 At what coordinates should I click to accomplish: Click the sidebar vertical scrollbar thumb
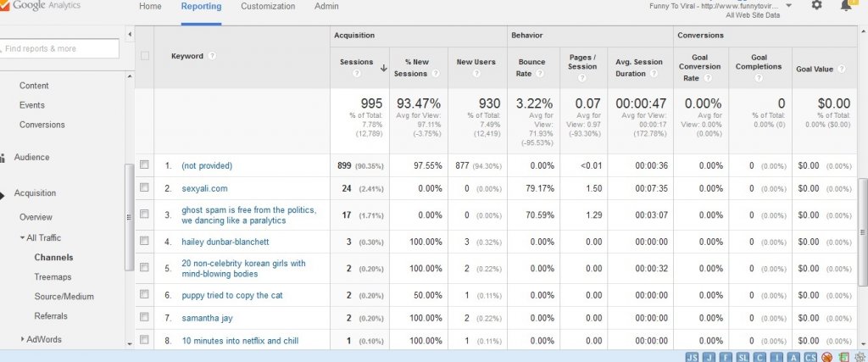(130, 217)
